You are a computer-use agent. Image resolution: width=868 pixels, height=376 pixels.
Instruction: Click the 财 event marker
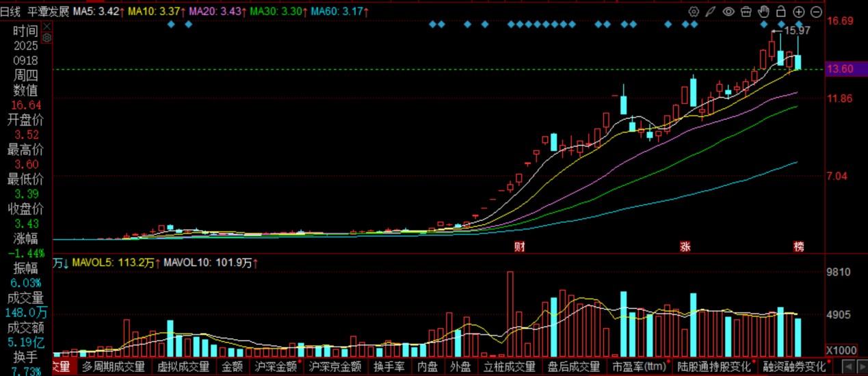click(520, 246)
